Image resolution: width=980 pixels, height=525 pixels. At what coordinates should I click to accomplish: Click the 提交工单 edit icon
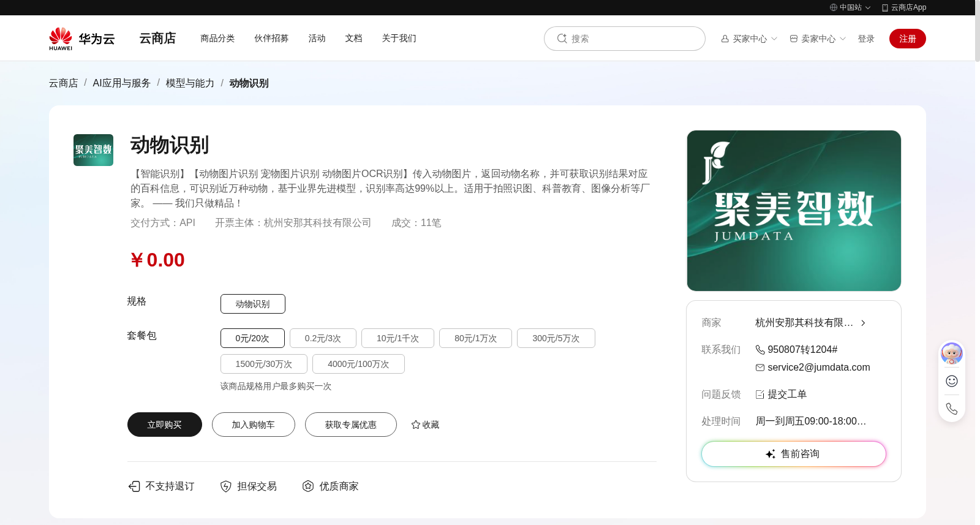[760, 395]
